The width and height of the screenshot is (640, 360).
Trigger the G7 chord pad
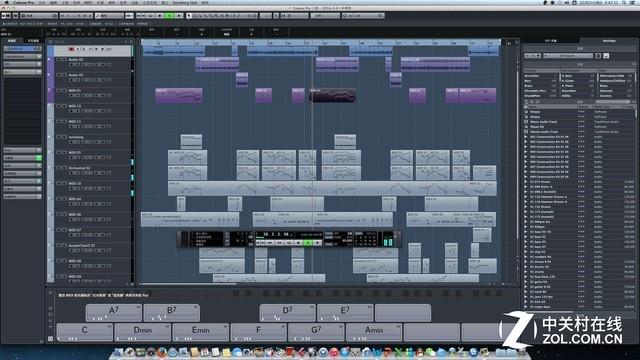[x=316, y=332]
